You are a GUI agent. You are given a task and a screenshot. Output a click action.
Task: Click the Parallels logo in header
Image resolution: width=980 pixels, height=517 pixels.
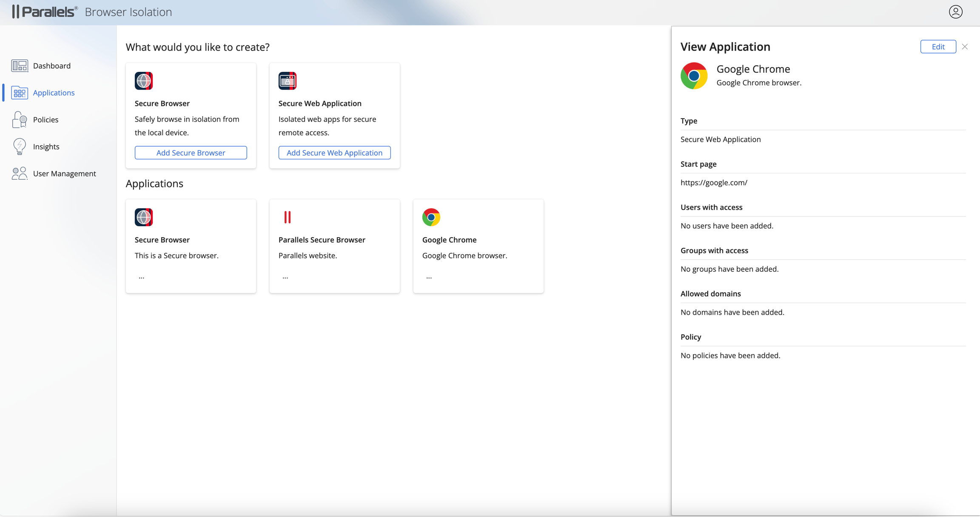click(x=45, y=11)
